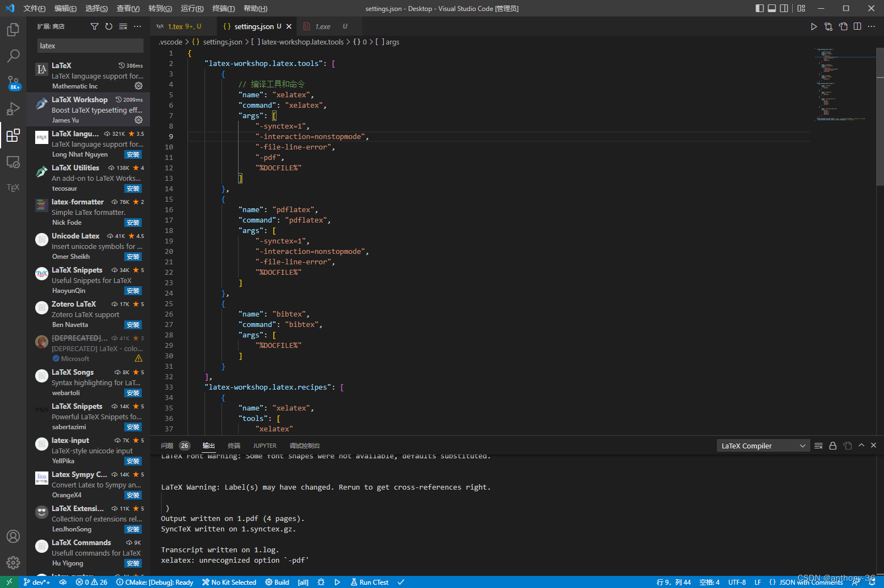Open the Search view in activity bar
The width and height of the screenshot is (884, 588).
13,56
